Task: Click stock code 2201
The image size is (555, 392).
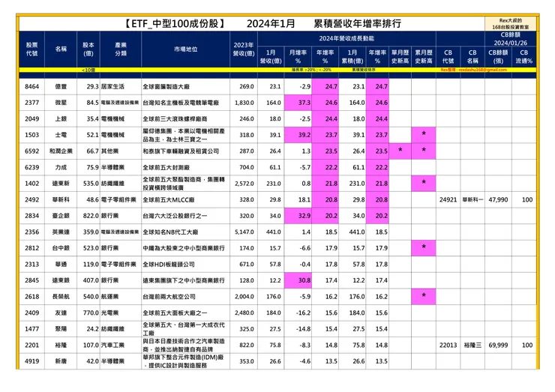Action: click(31, 345)
